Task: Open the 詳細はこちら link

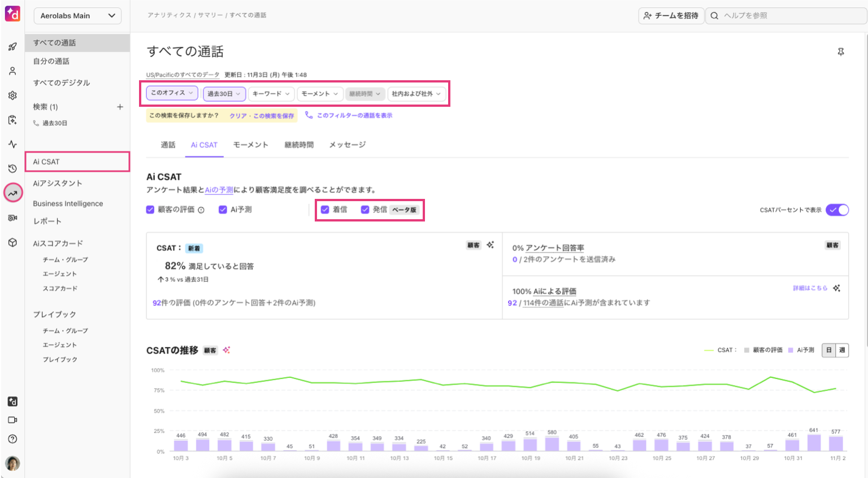Action: pos(810,288)
